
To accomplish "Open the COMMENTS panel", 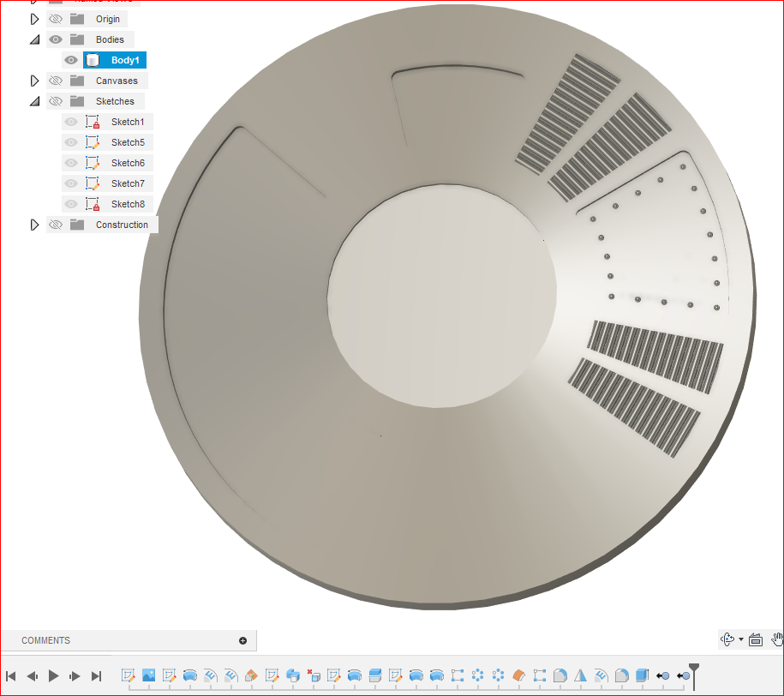I will [45, 640].
